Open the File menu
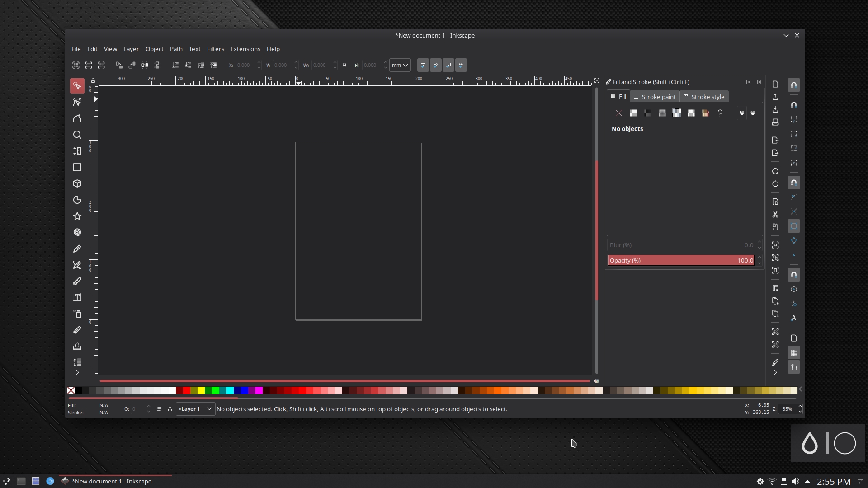The height and width of the screenshot is (488, 868). tap(76, 49)
